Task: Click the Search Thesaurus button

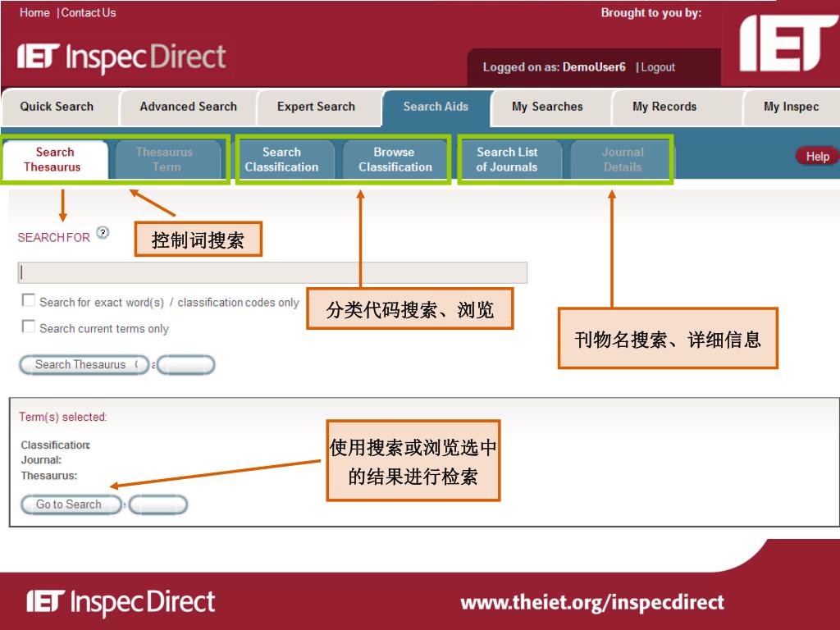Action: click(x=84, y=365)
